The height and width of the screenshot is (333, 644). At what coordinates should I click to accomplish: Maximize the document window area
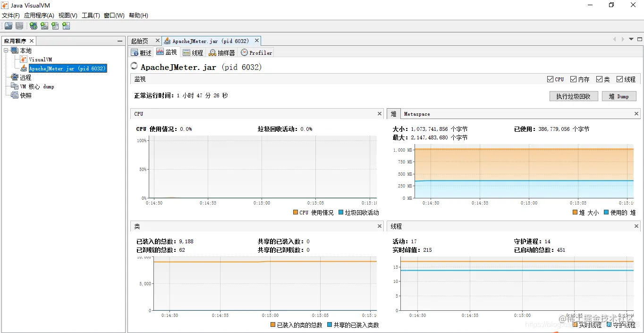[x=640, y=39]
